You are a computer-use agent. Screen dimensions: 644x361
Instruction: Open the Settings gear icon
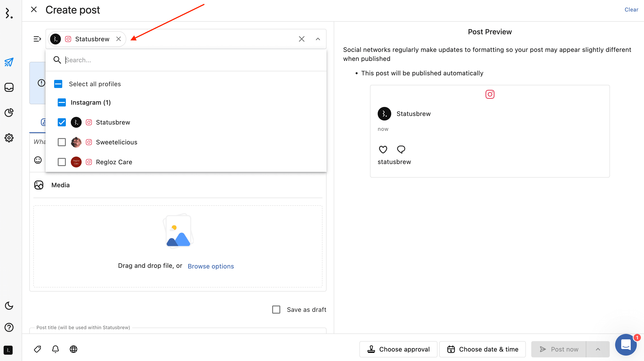[x=9, y=138]
